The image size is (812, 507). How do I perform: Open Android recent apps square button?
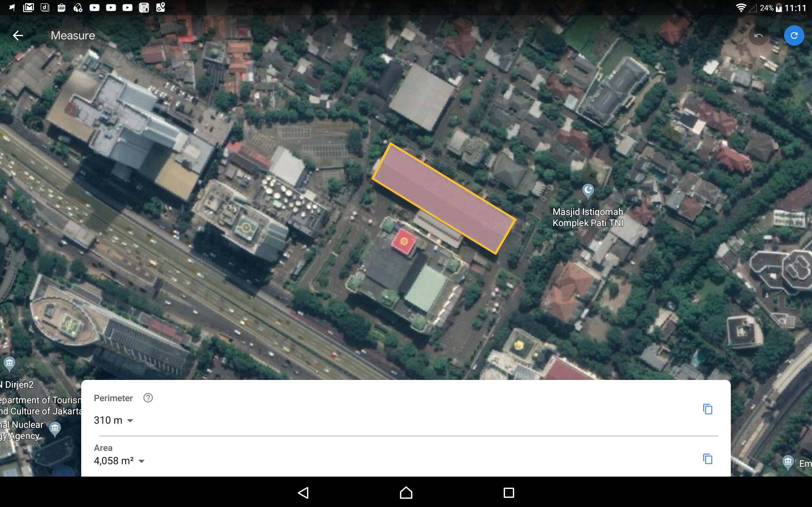[x=509, y=492]
